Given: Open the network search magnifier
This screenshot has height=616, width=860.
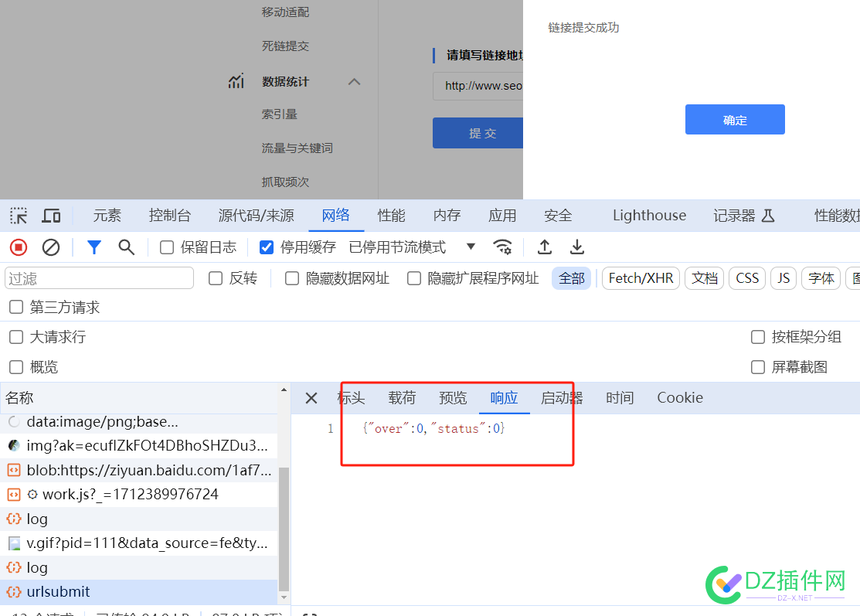Looking at the screenshot, I should [x=126, y=247].
